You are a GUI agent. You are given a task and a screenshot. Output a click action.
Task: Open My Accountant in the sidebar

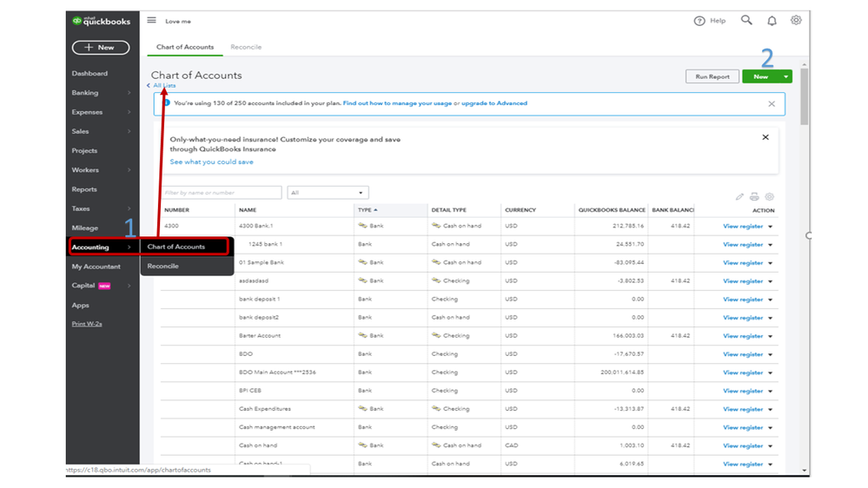96,266
